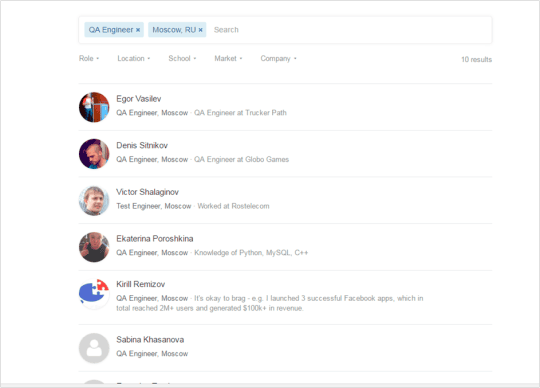Viewport: 540px width, 388px height.
Task: Open Denis Sitnikov's profile photo
Action: (94, 154)
